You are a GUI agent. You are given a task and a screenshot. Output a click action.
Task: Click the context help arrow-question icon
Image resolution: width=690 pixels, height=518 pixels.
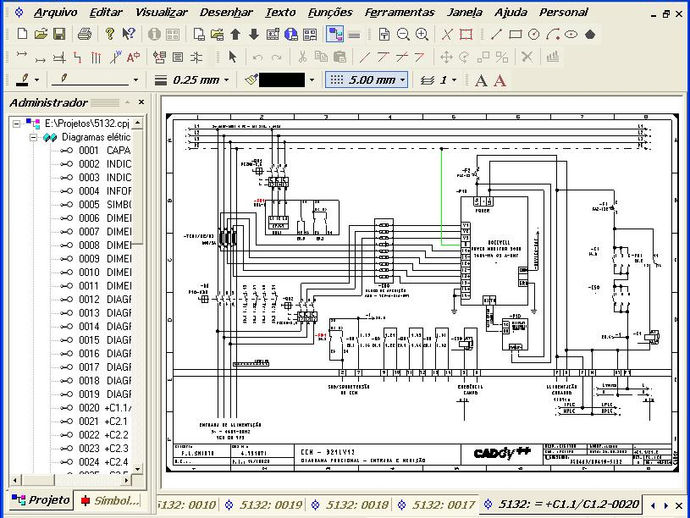128,34
